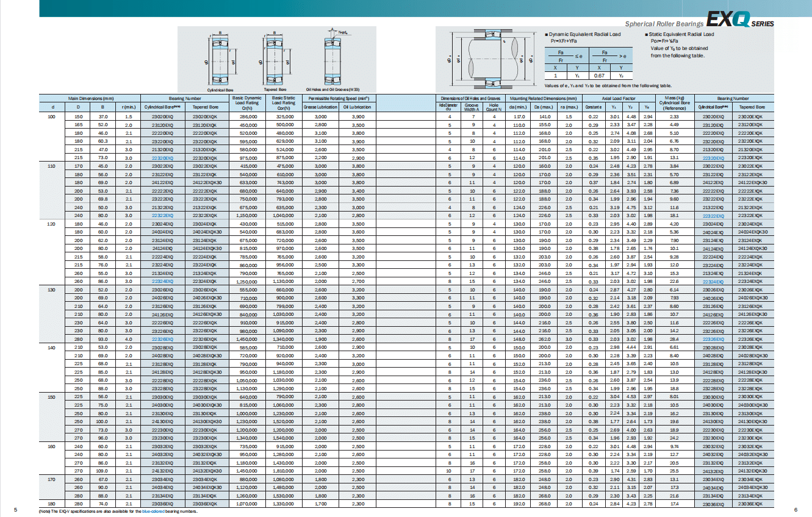Viewport: 812px width, 517px height.
Task: Select the Dynamic Equivalent Radial Load bullet heading
Action: [x=582, y=34]
